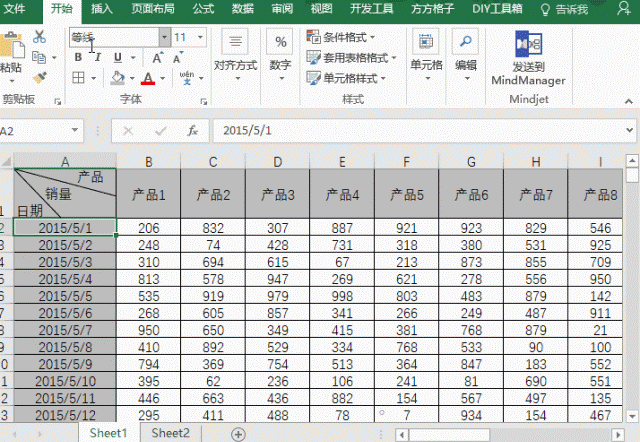Image resolution: width=640 pixels, height=442 pixels.
Task: Increase font size with large A icon
Action: point(158,58)
